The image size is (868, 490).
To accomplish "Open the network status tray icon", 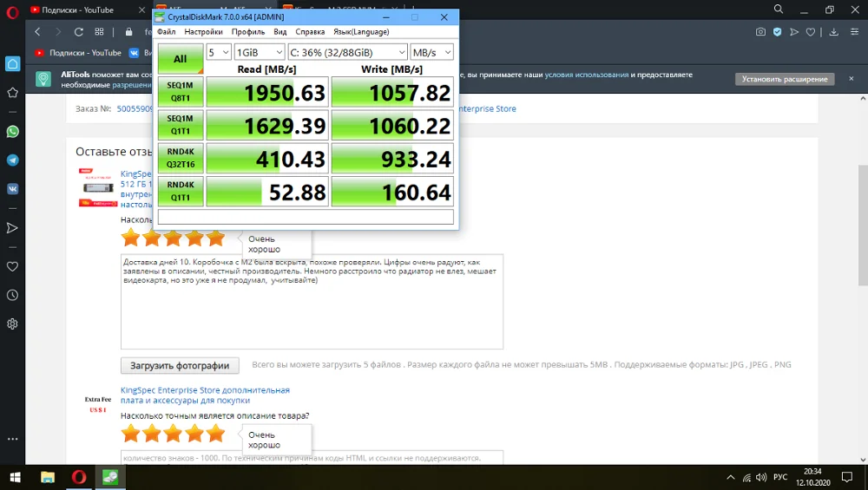I will tap(746, 478).
